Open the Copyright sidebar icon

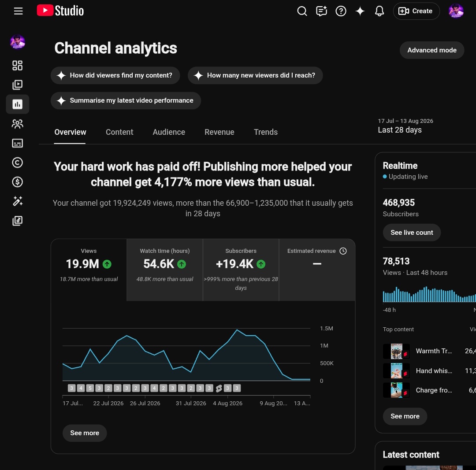click(x=17, y=163)
